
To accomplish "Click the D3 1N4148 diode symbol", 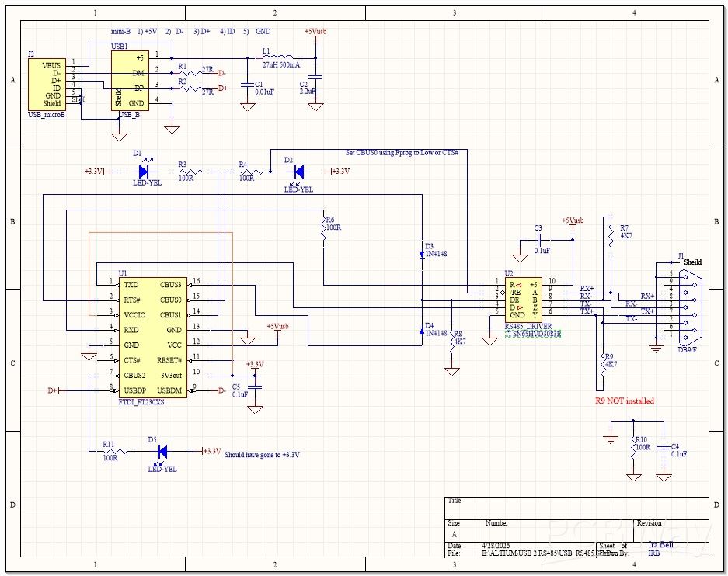I will [422, 254].
